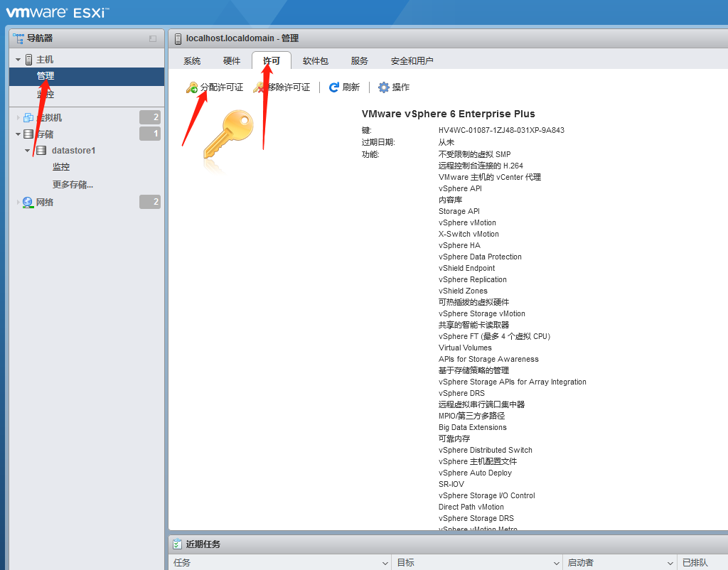Image resolution: width=728 pixels, height=570 pixels.
Task: Click the VMware ESXi logo
Action: tap(57, 12)
